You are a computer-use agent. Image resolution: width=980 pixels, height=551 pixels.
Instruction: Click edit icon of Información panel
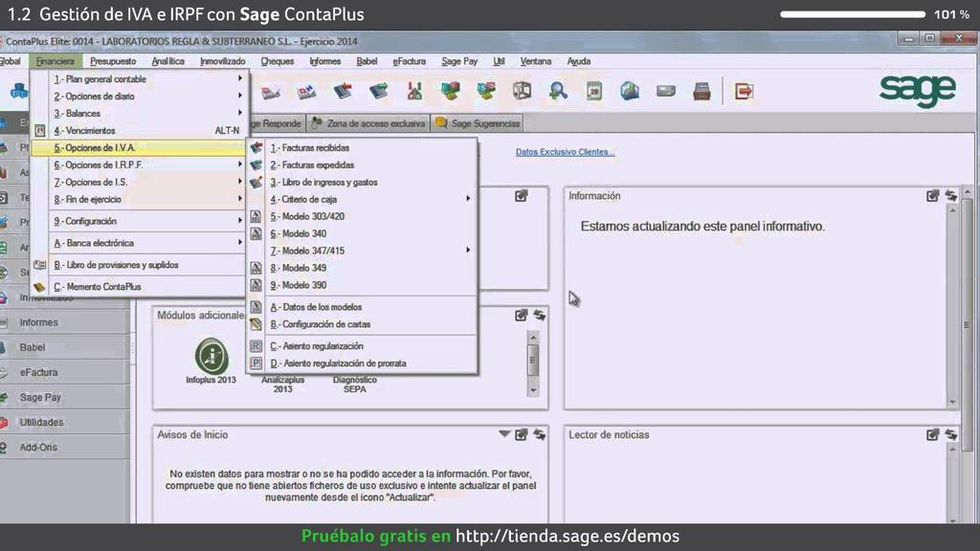pos(932,196)
